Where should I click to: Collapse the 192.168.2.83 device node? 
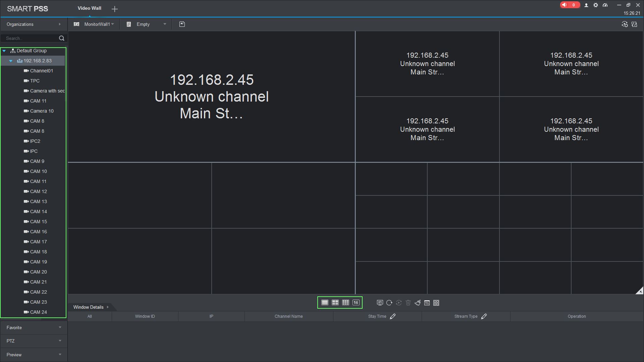(11, 61)
